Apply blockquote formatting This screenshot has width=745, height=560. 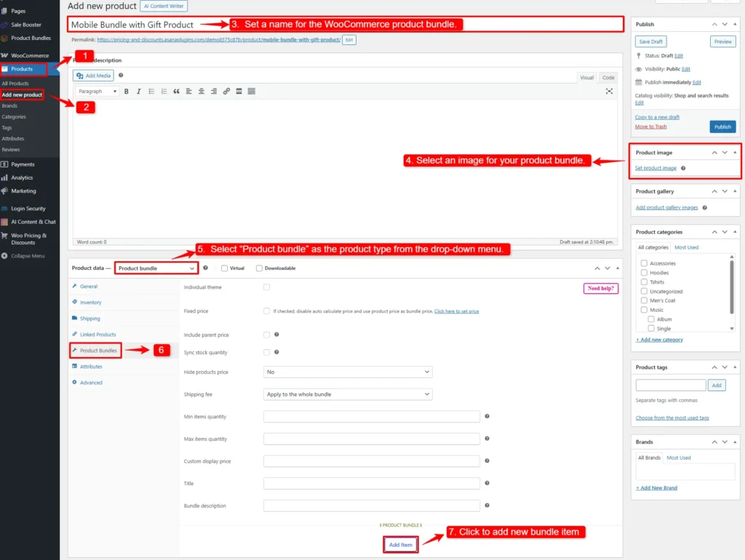pyautogui.click(x=176, y=91)
